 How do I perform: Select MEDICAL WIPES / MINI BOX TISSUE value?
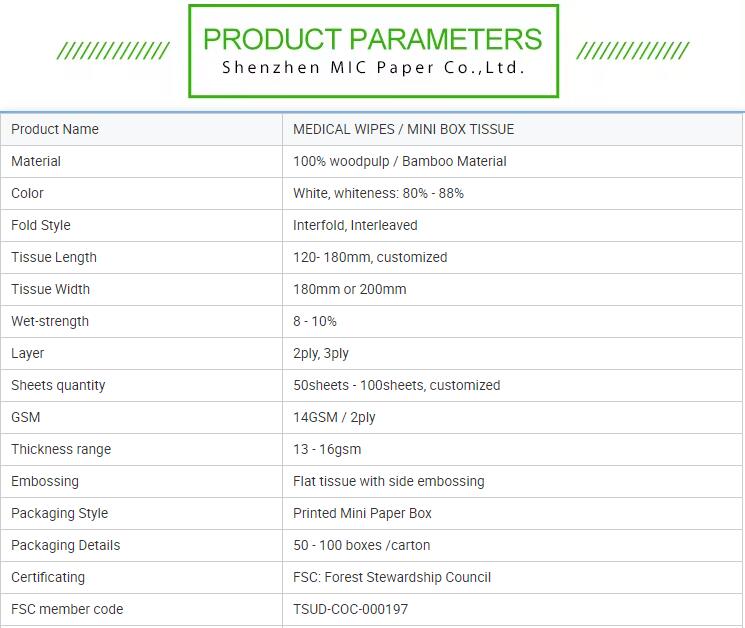point(403,129)
